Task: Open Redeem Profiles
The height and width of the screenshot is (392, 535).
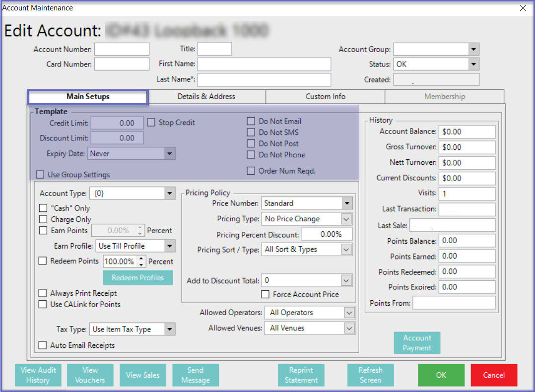Action: click(x=137, y=278)
